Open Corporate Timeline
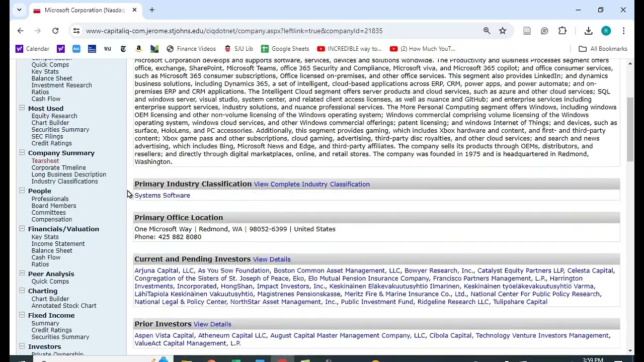This screenshot has width=644, height=362. click(x=59, y=168)
